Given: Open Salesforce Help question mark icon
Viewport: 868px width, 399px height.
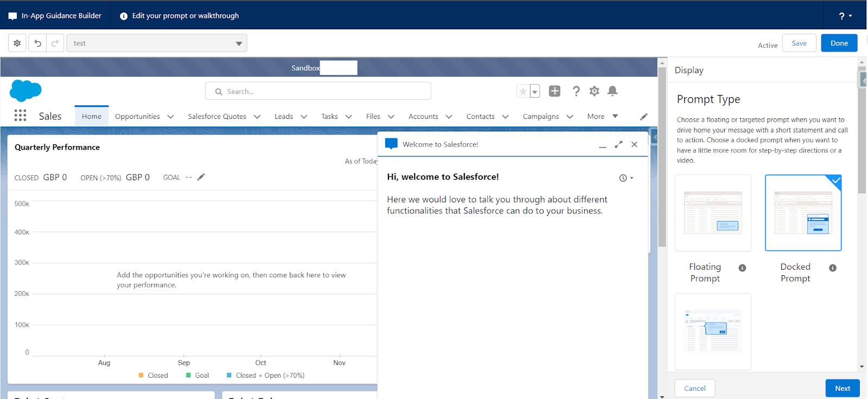Looking at the screenshot, I should click(x=576, y=91).
